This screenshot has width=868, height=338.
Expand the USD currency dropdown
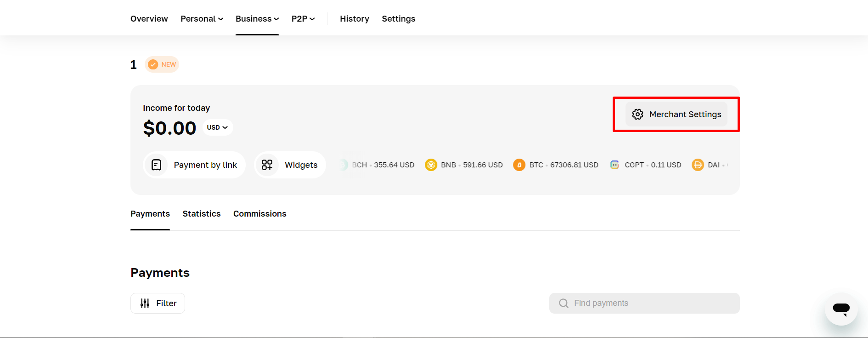(217, 127)
